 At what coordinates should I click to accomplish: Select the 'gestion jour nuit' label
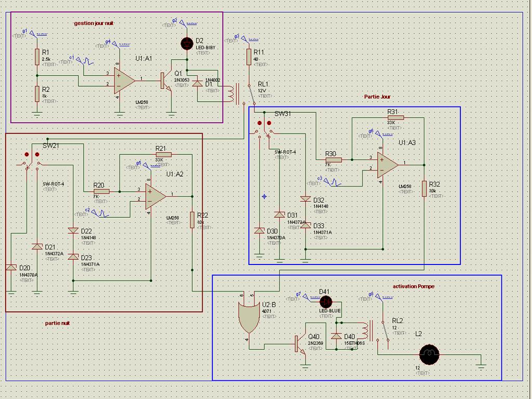pos(94,23)
